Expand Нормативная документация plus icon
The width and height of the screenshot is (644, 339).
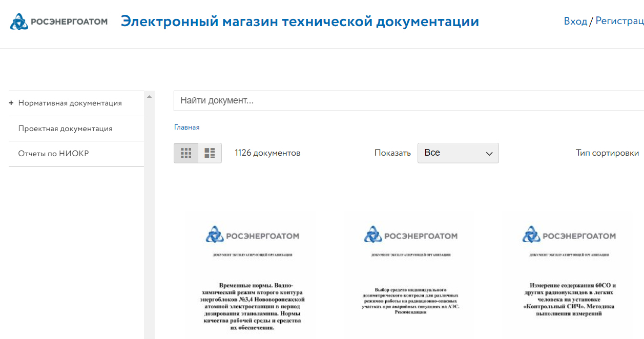pyautogui.click(x=11, y=103)
